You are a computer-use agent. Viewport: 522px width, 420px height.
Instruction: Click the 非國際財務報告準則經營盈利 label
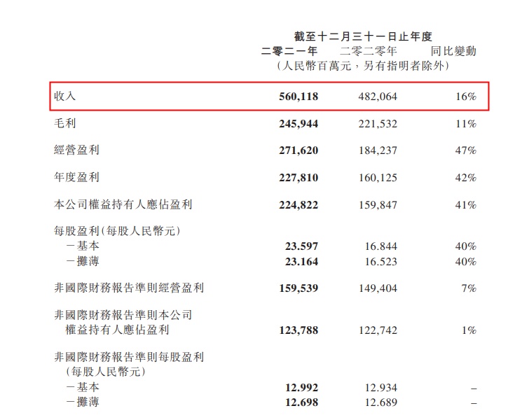click(x=129, y=288)
